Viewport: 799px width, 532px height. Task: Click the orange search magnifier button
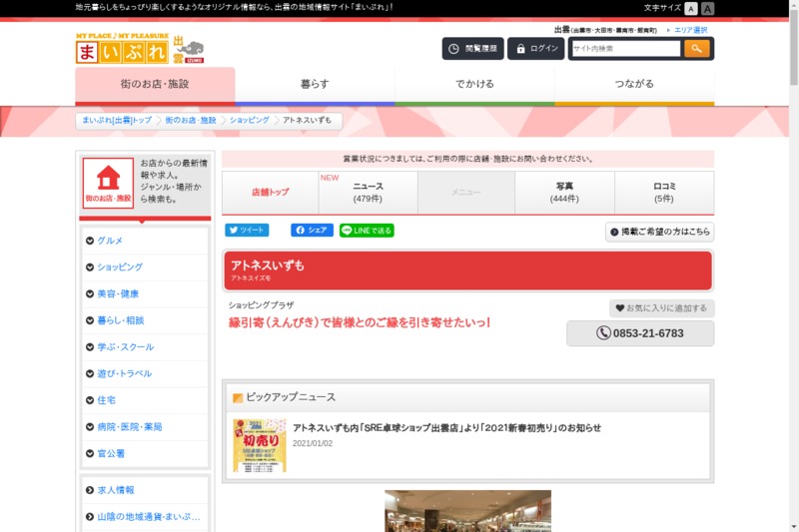click(x=696, y=49)
